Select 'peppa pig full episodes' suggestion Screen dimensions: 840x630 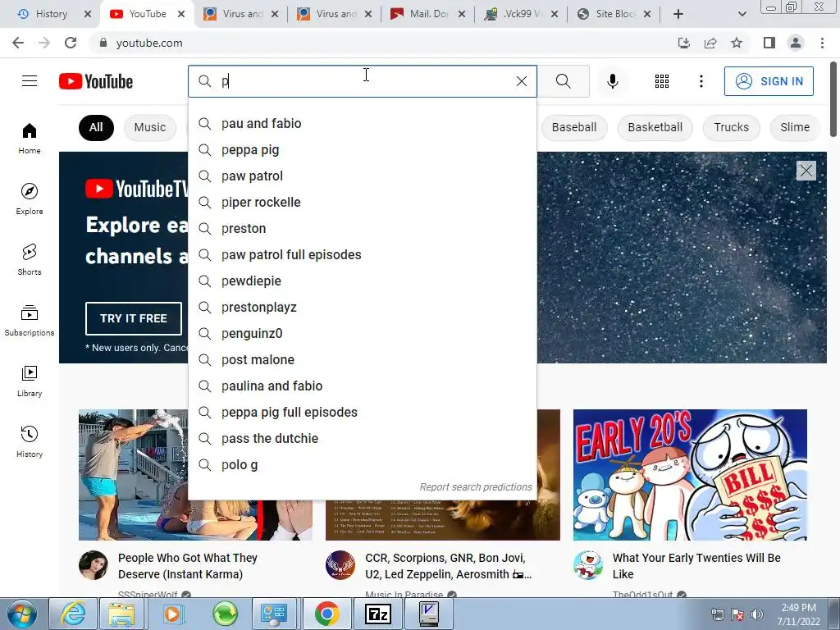point(362,412)
